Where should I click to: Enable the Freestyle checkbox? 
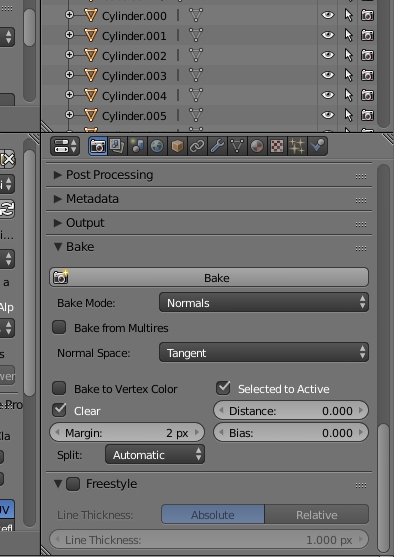tap(73, 484)
